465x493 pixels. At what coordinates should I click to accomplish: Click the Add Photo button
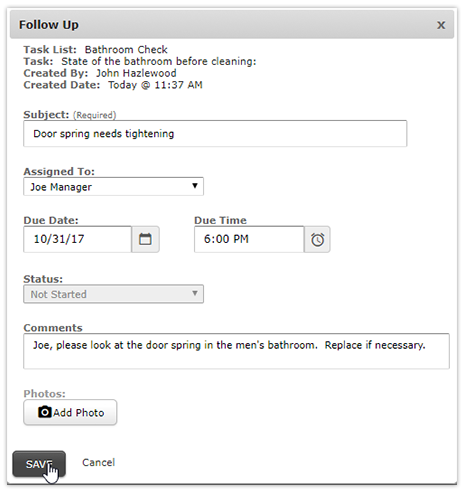coord(70,412)
